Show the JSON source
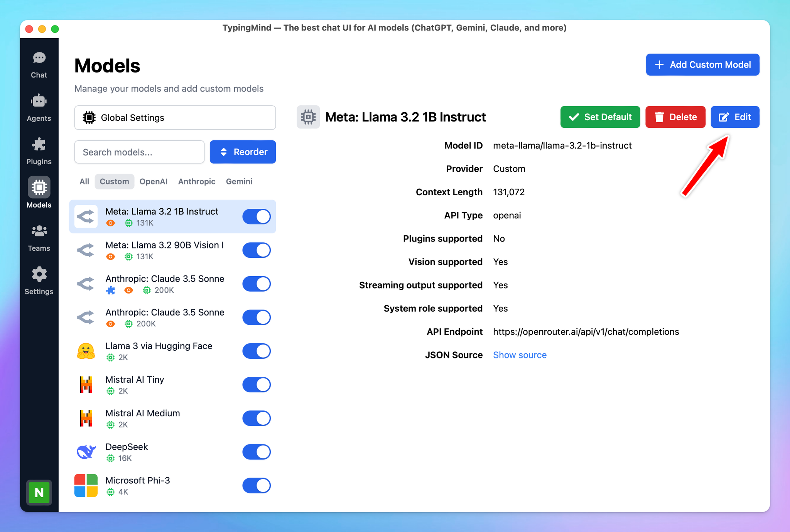This screenshot has height=532, width=790. [x=520, y=355]
